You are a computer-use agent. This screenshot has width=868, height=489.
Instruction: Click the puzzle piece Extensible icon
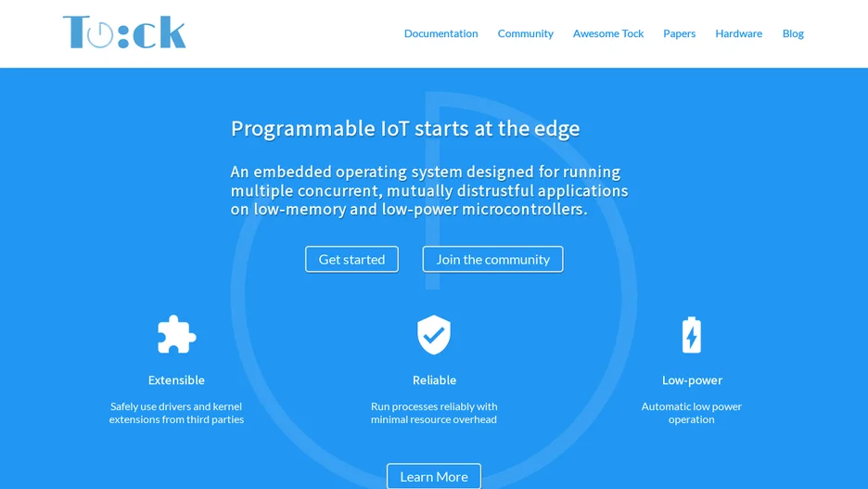coord(176,334)
